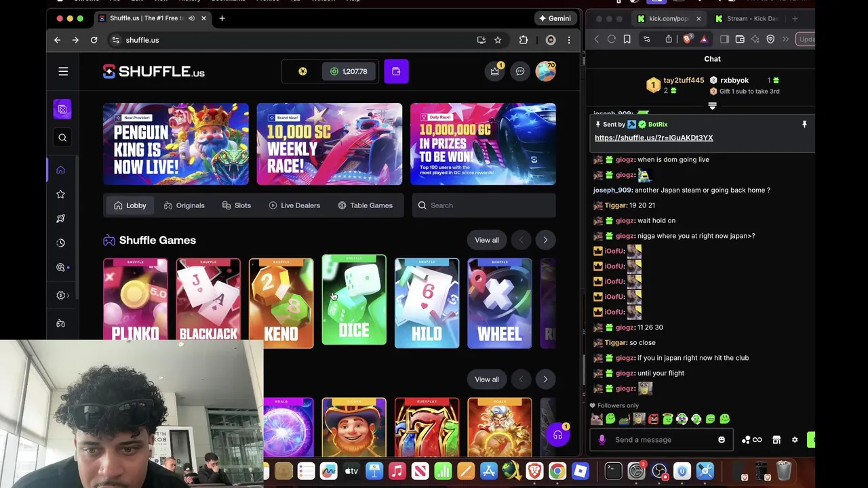868x488 pixels.
Task: Switch to the Originals tab
Action: coord(184,205)
